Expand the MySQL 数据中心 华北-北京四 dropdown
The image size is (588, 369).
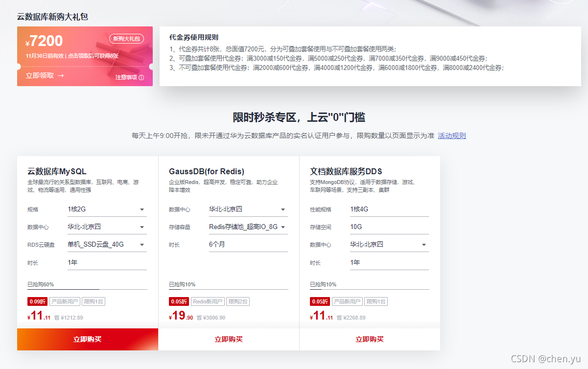coord(107,227)
